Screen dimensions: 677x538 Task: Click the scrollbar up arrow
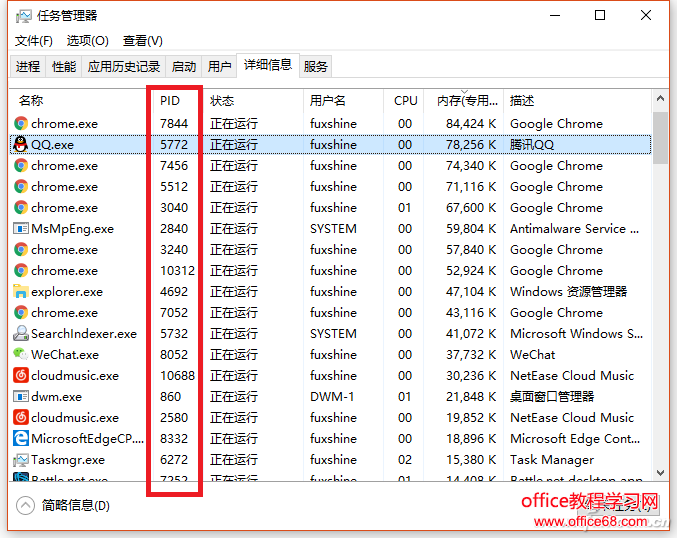coord(660,99)
